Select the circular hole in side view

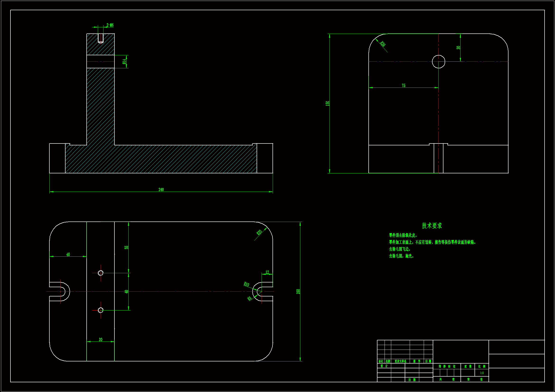[x=438, y=62]
